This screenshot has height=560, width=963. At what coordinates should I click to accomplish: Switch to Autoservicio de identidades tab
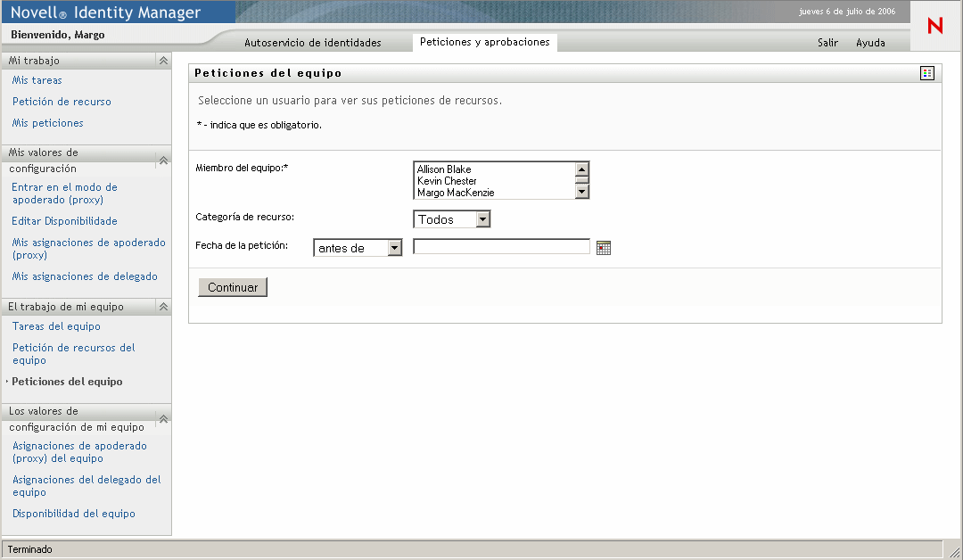click(x=313, y=43)
